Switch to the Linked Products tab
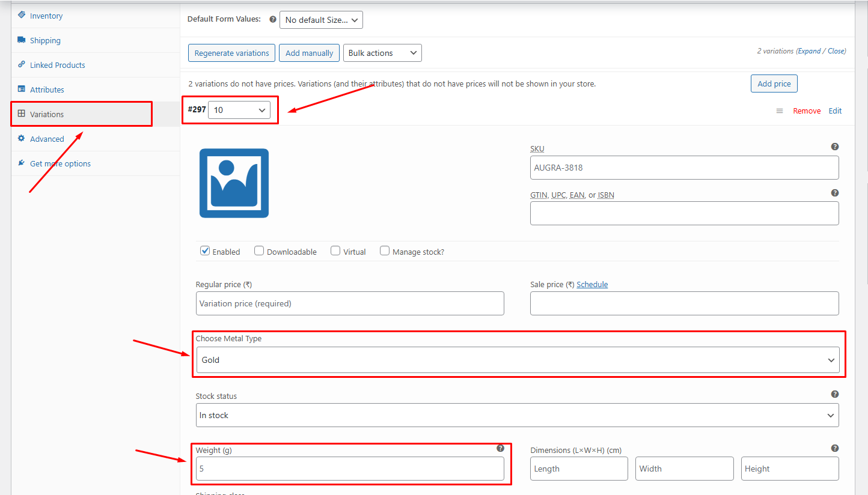The image size is (868, 495). coord(96,65)
